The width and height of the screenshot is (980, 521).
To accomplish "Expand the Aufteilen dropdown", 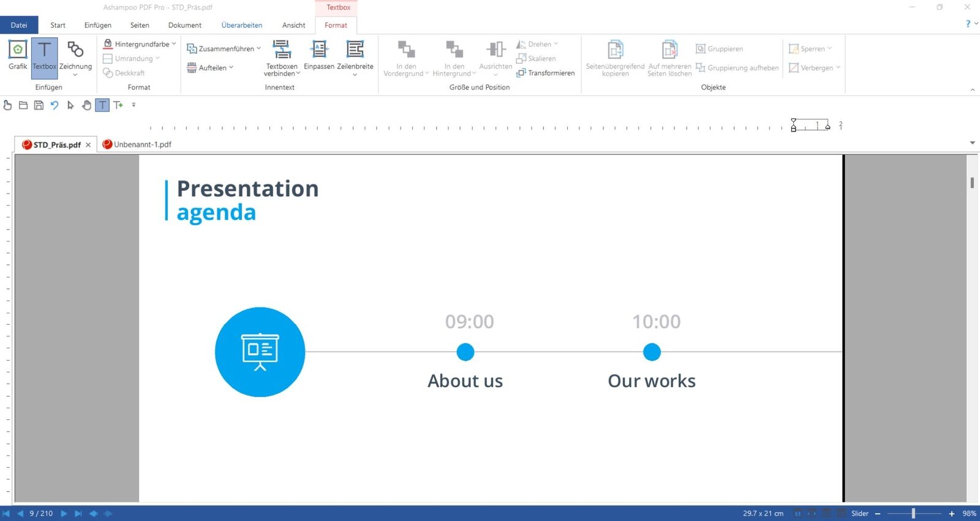I will (210, 68).
